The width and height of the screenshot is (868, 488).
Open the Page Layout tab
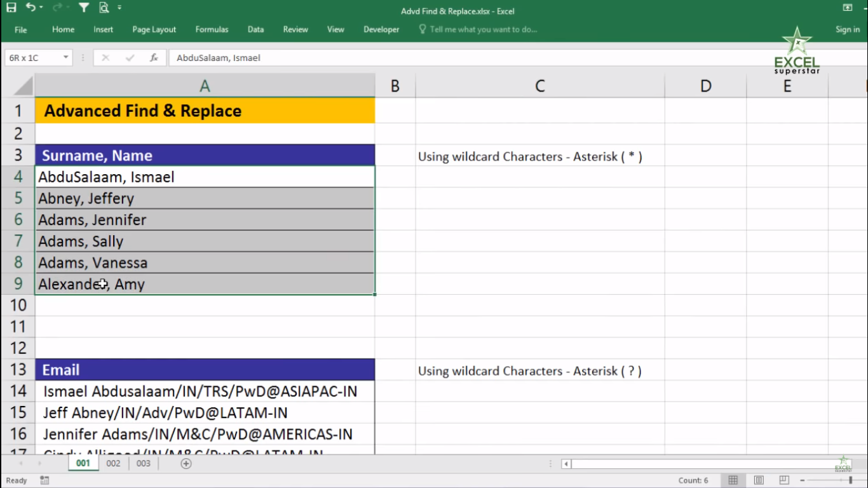(x=154, y=29)
